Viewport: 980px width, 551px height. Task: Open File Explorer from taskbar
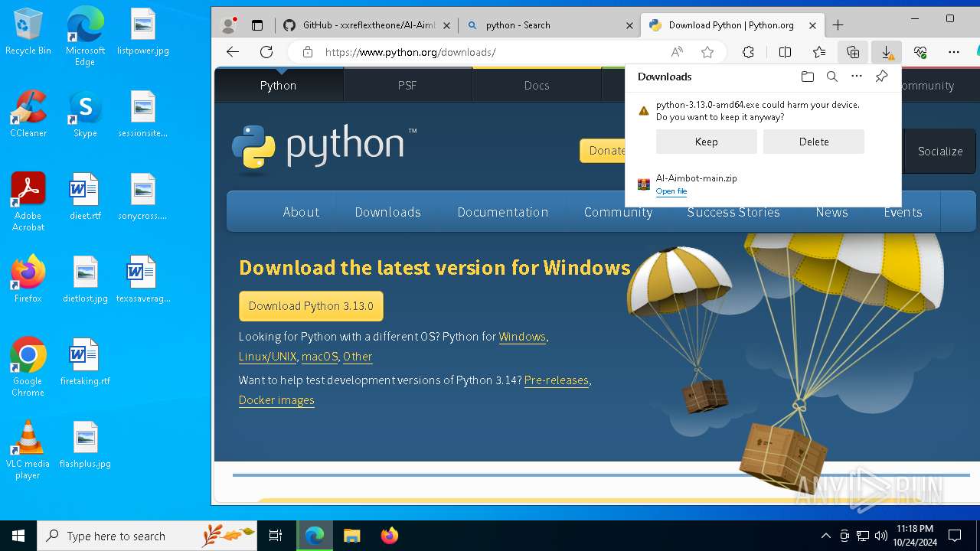351,536
